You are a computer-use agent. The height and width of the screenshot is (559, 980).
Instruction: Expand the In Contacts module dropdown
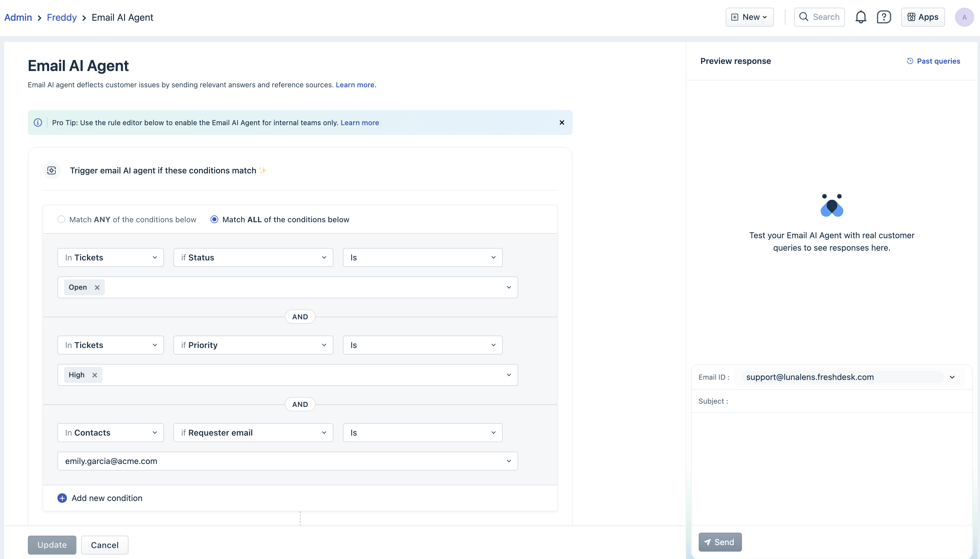tap(111, 433)
